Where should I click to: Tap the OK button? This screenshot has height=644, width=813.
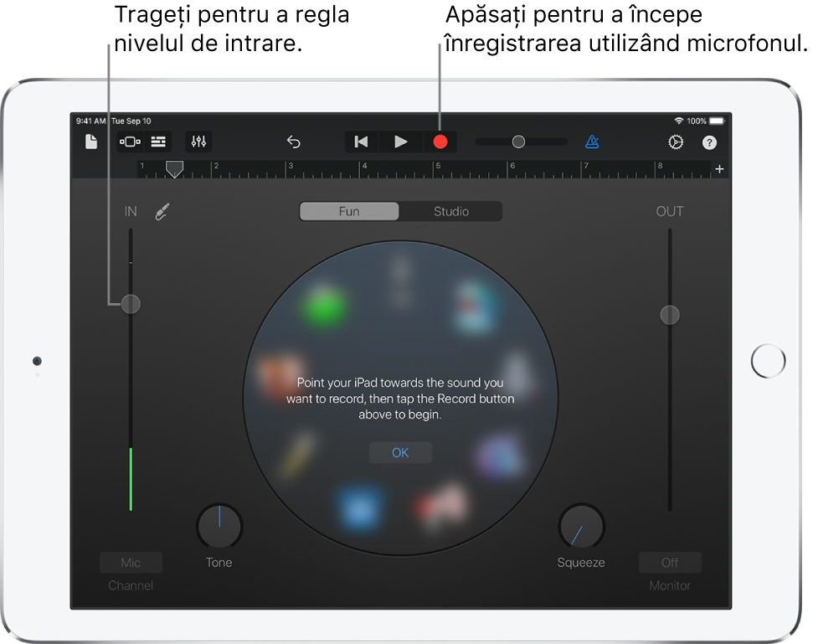coord(400,452)
